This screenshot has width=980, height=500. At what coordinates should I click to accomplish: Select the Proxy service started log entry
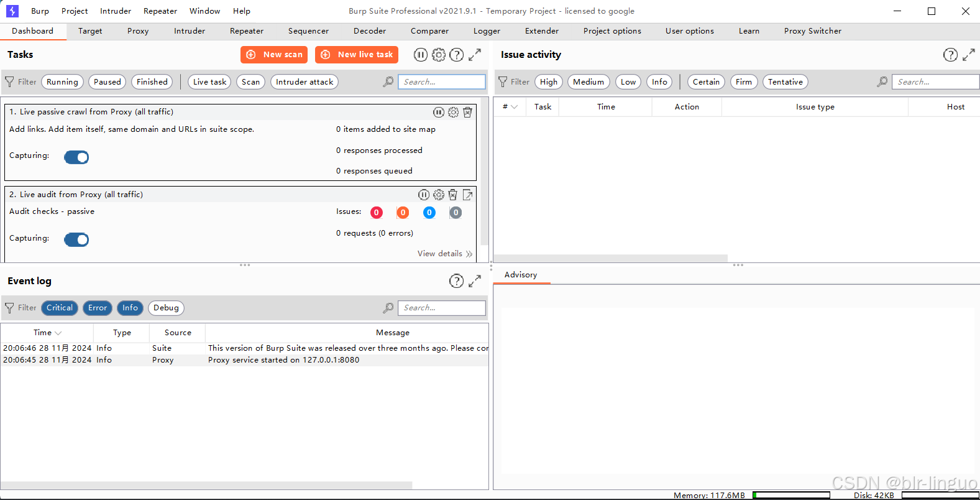point(245,360)
